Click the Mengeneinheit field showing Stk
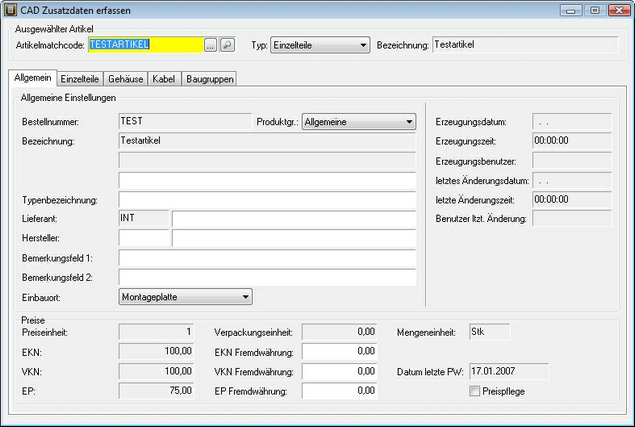Image resolution: width=635 pixels, height=427 pixels. pos(490,332)
